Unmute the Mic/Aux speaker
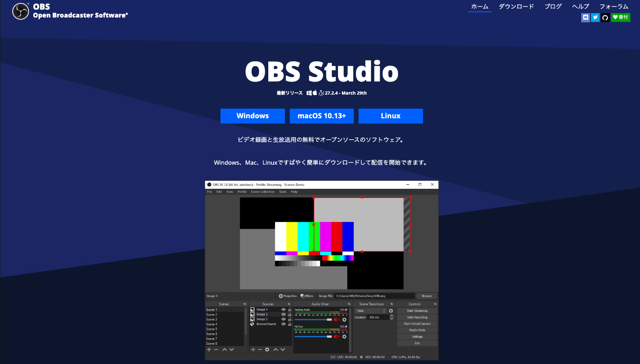Viewport: 640px width, 364px height. click(337, 337)
